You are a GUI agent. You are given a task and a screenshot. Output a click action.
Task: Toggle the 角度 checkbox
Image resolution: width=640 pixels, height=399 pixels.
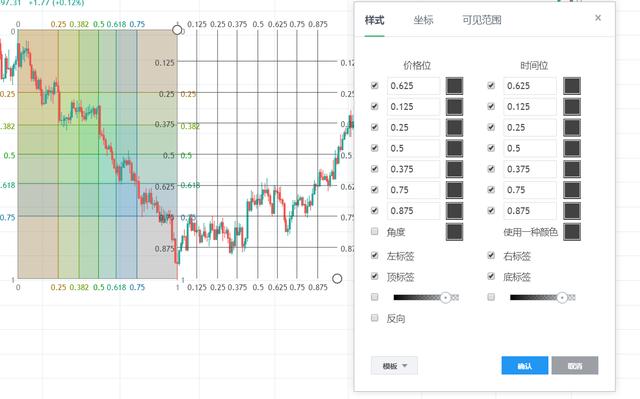point(374,231)
